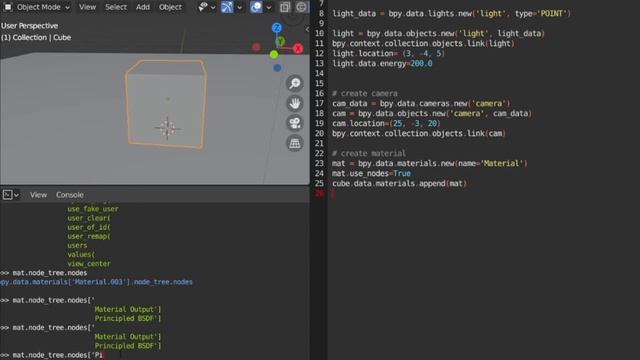
Task: Toggle the viewport overlays button
Action: [256, 7]
